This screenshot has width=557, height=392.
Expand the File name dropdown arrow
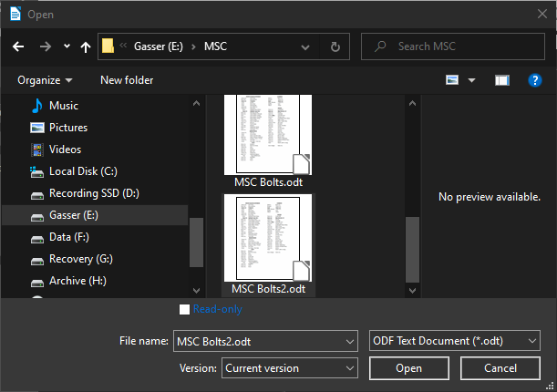tap(349, 341)
